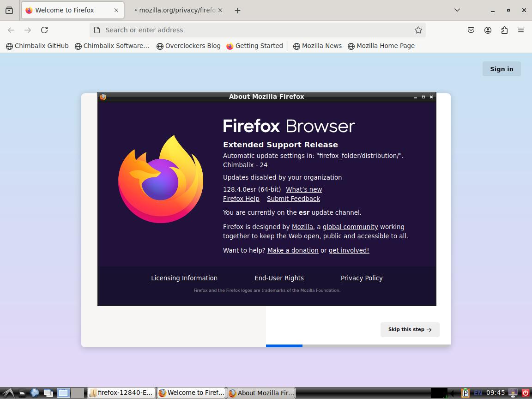The image size is (532, 399).
Task: Open the global community link
Action: tap(350, 227)
